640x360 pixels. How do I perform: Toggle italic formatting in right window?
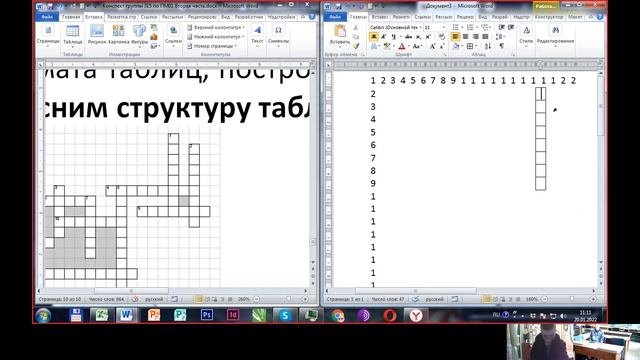[x=384, y=37]
